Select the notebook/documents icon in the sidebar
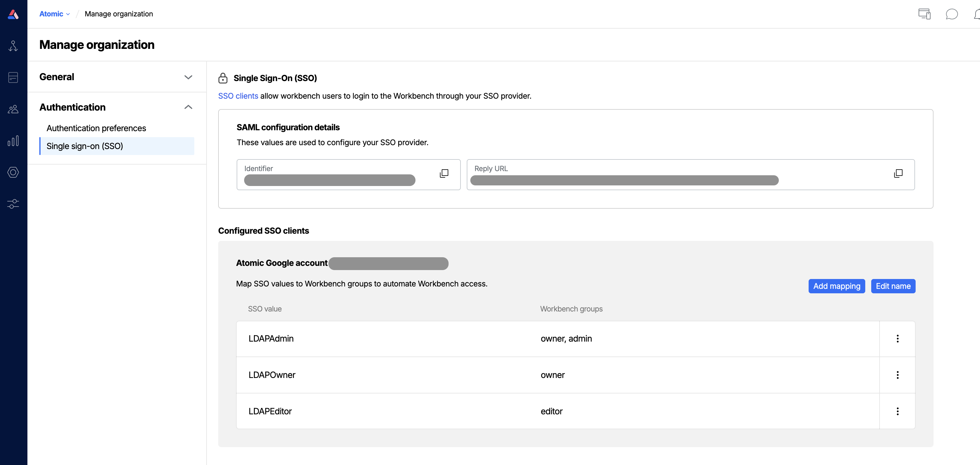The image size is (980, 465). pyautogui.click(x=13, y=77)
